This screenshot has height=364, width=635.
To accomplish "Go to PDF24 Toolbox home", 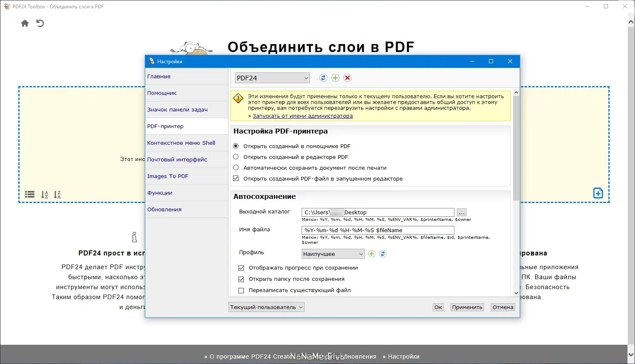I will click(x=25, y=23).
